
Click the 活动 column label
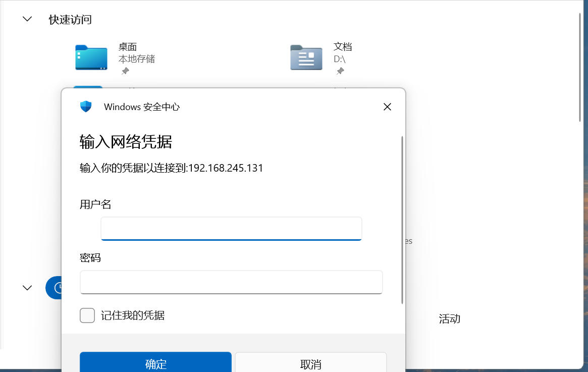[x=449, y=319]
